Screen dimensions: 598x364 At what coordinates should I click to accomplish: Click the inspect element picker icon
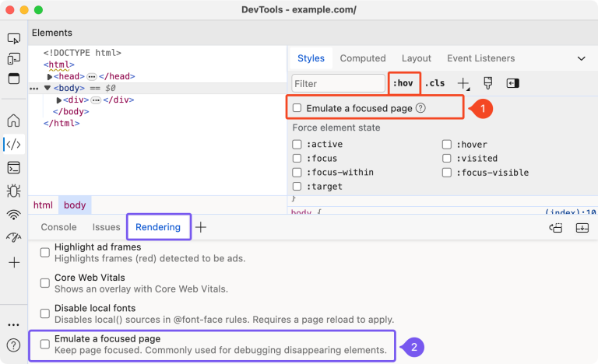(x=13, y=38)
